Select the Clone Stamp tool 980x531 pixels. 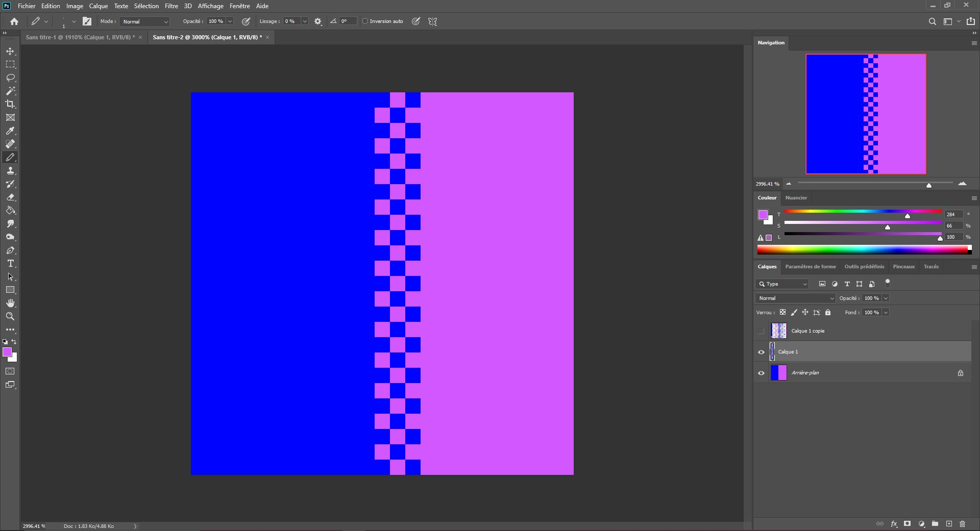point(10,171)
